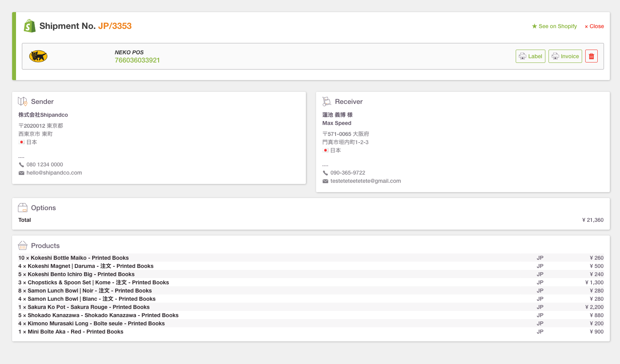The width and height of the screenshot is (620, 364).
Task: Click receiver address 門真市垣内町1-2-3
Action: 345,142
